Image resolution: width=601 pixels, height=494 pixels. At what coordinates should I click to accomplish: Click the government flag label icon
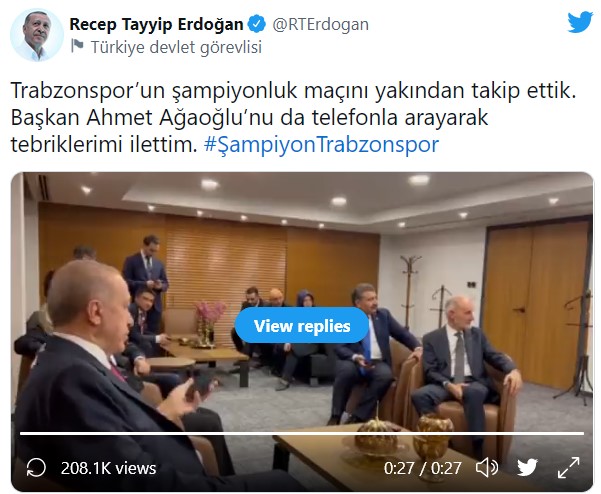pos(77,46)
